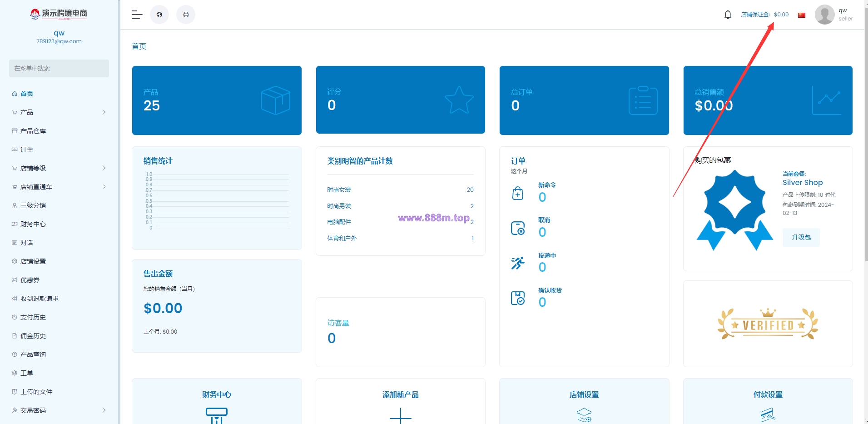This screenshot has width=868, height=424.
Task: Click the 体育和户外 category row
Action: tap(400, 238)
